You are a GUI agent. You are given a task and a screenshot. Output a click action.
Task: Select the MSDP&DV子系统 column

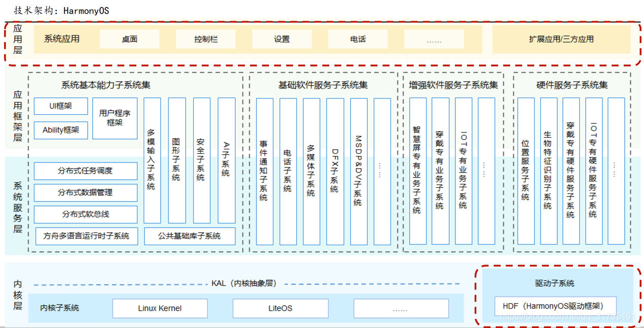tap(359, 171)
